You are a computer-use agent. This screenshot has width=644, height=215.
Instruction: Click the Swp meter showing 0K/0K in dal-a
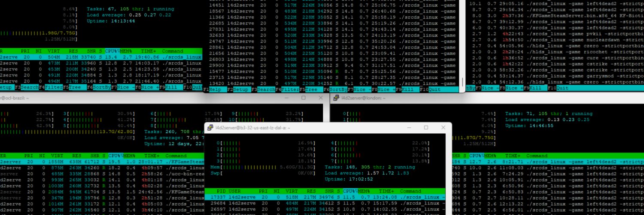tap(262, 173)
